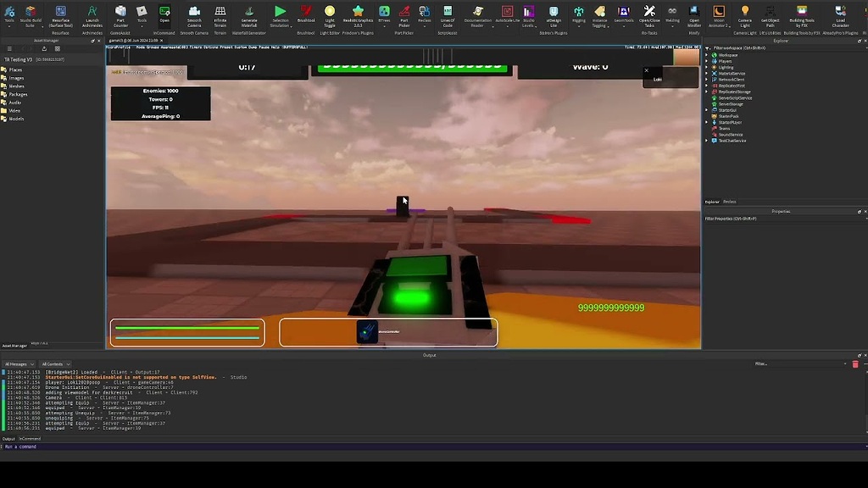
Task: Switch to the Recless tab beside Explorer
Action: tap(729, 201)
